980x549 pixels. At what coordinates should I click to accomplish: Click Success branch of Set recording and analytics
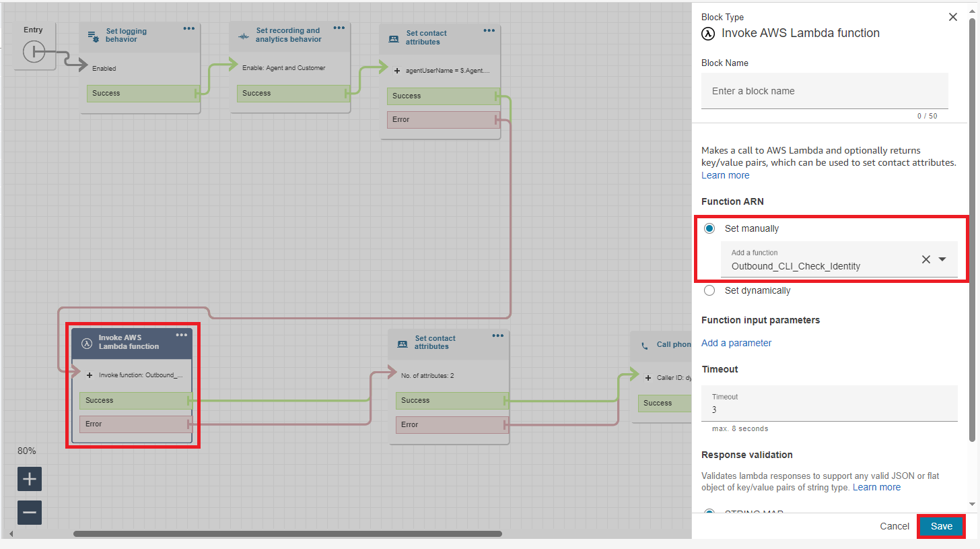(x=292, y=93)
